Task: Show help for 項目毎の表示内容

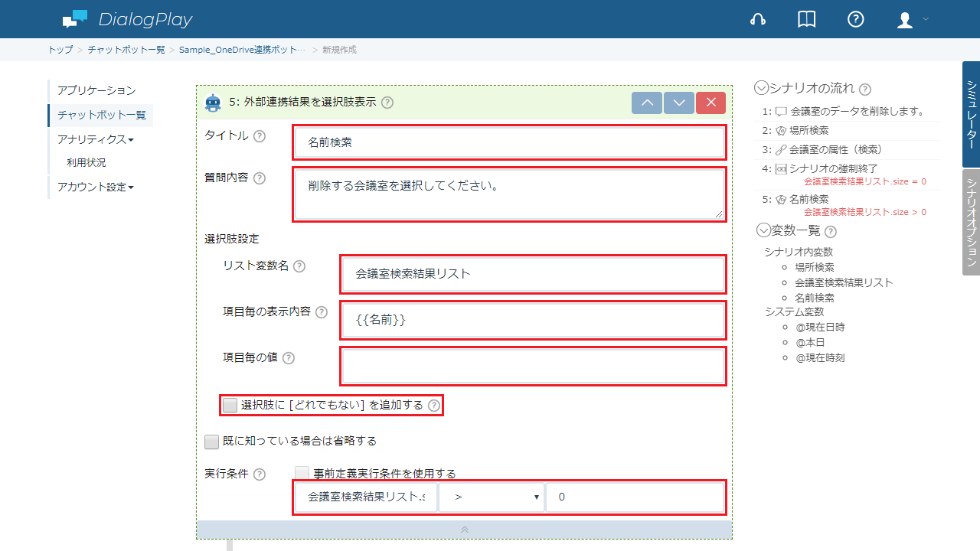Action: coord(322,312)
